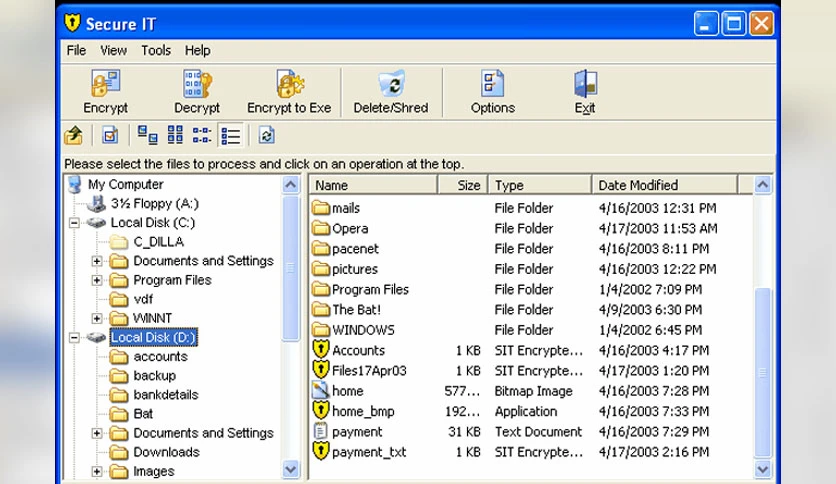The width and height of the screenshot is (836, 484).
Task: Select the details view icon
Action: point(230,135)
